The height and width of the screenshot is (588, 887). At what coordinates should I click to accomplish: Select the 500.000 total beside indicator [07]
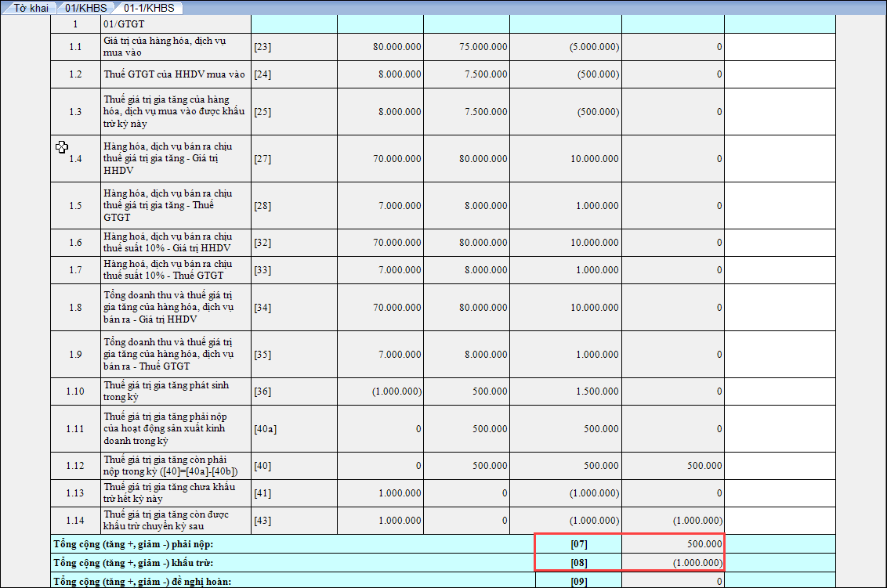[x=703, y=544]
